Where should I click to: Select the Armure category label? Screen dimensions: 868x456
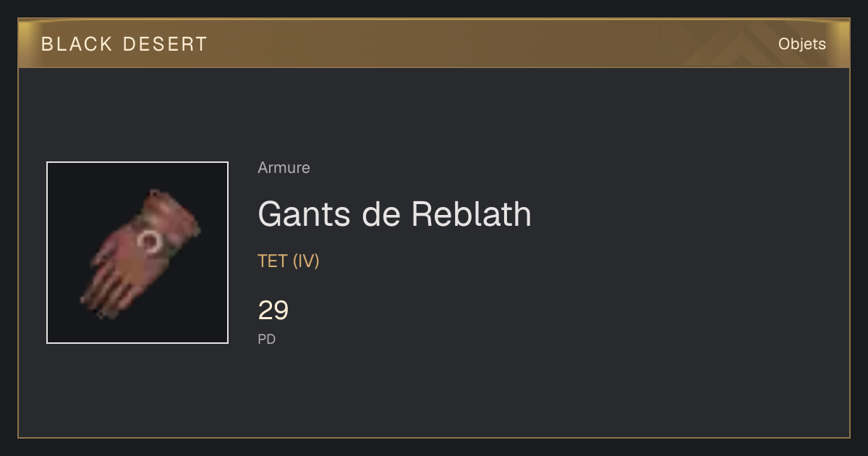[x=284, y=168]
